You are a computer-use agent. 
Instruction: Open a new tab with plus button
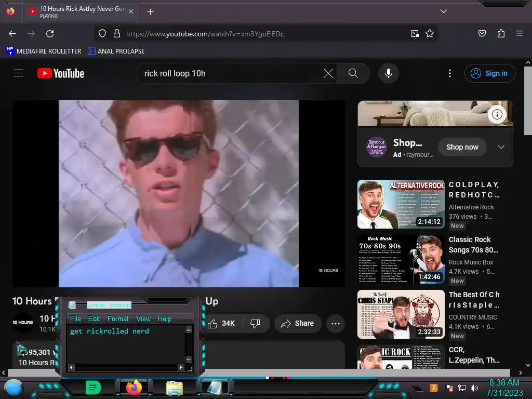150,12
